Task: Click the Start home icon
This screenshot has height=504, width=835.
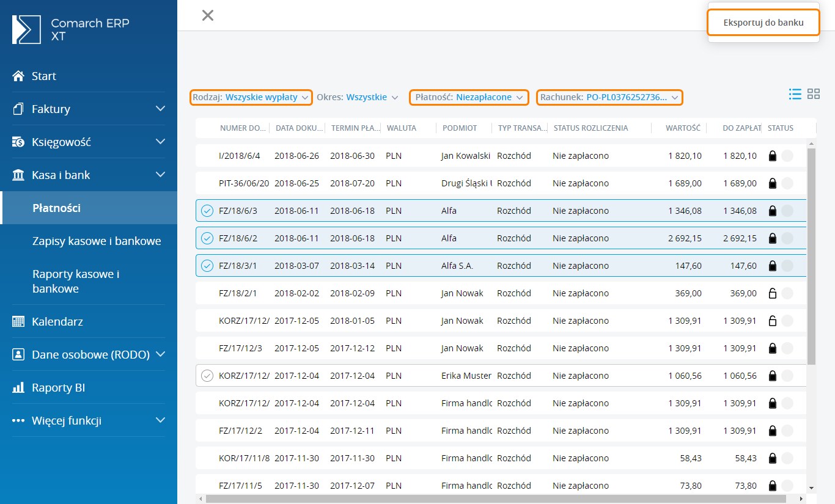Action: click(18, 76)
